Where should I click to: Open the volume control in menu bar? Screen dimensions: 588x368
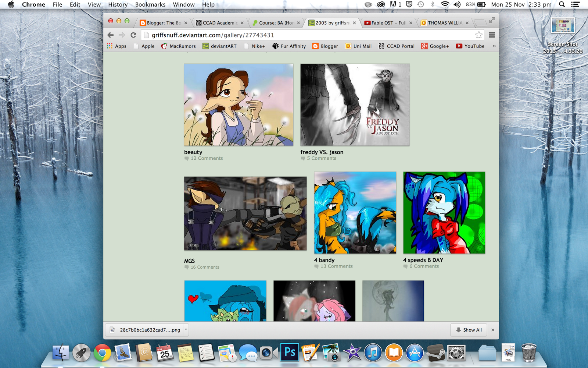point(457,4)
